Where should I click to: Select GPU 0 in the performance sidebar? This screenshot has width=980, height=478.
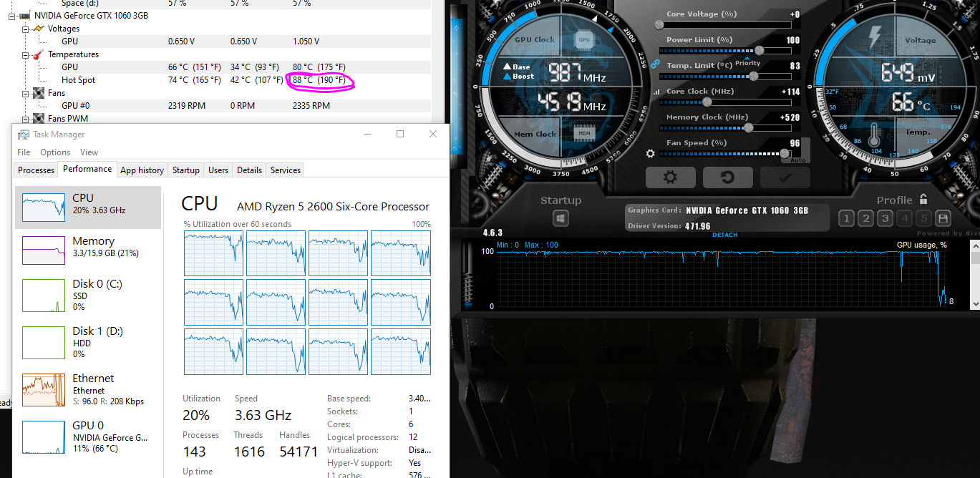(88, 436)
